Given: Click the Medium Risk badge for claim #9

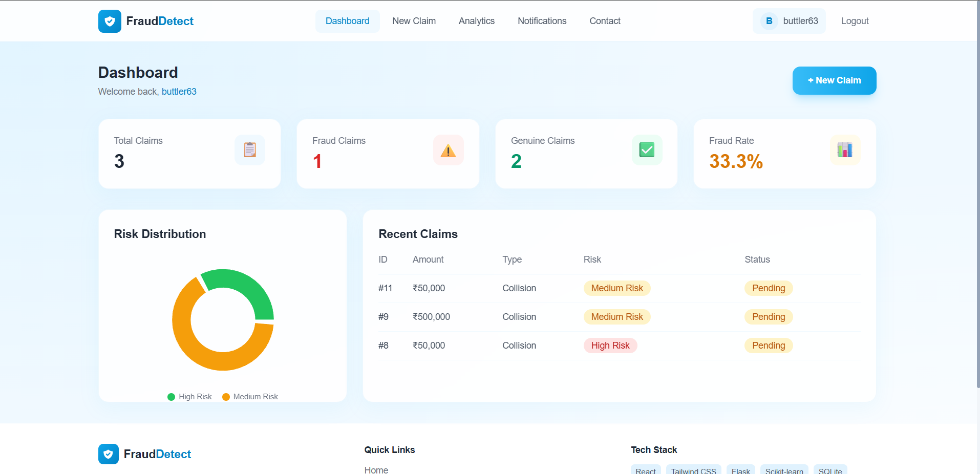Looking at the screenshot, I should (x=617, y=317).
